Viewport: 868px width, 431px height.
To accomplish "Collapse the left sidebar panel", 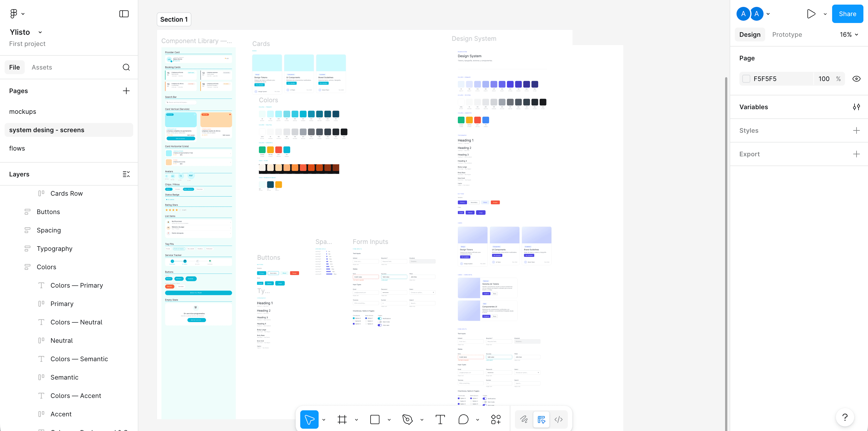I will coord(124,14).
